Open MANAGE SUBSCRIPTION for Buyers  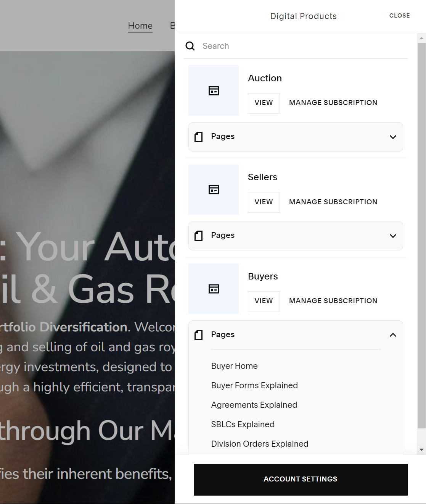(333, 301)
